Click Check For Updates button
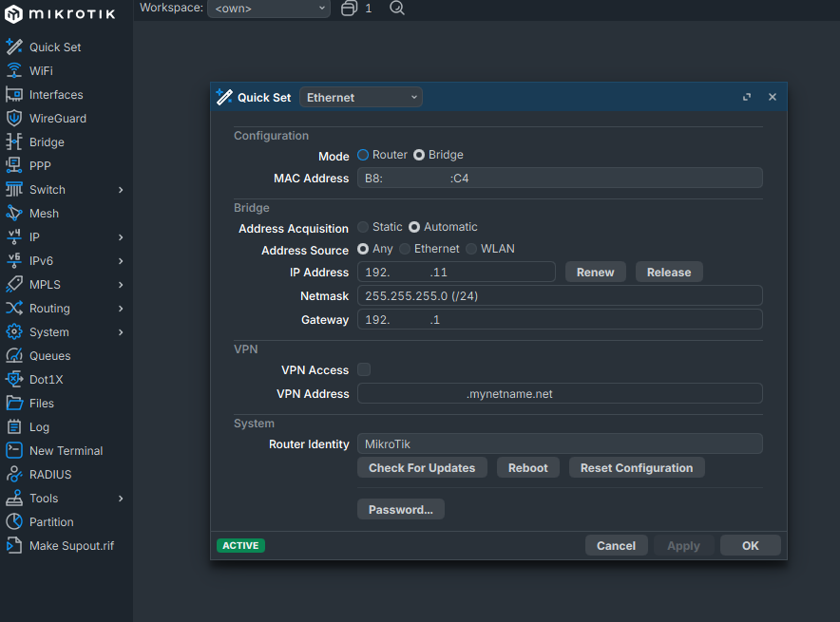 422,468
